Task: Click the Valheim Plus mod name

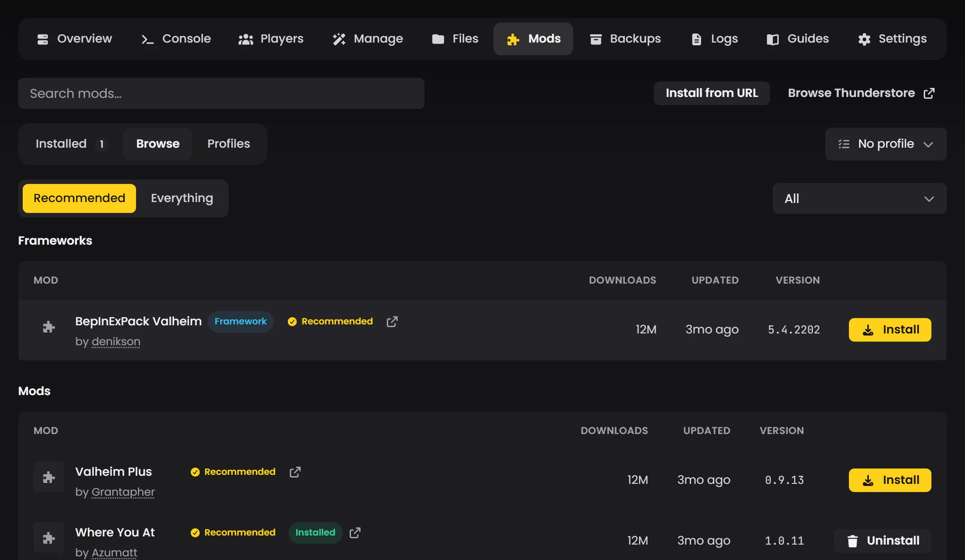Action: [x=113, y=472]
